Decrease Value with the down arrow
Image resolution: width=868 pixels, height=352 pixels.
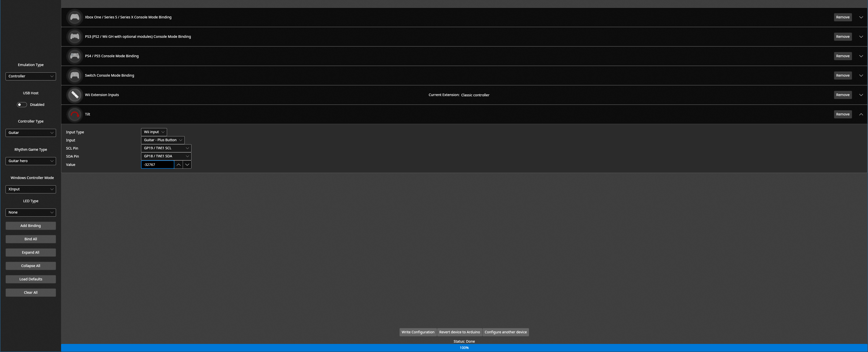tap(187, 165)
